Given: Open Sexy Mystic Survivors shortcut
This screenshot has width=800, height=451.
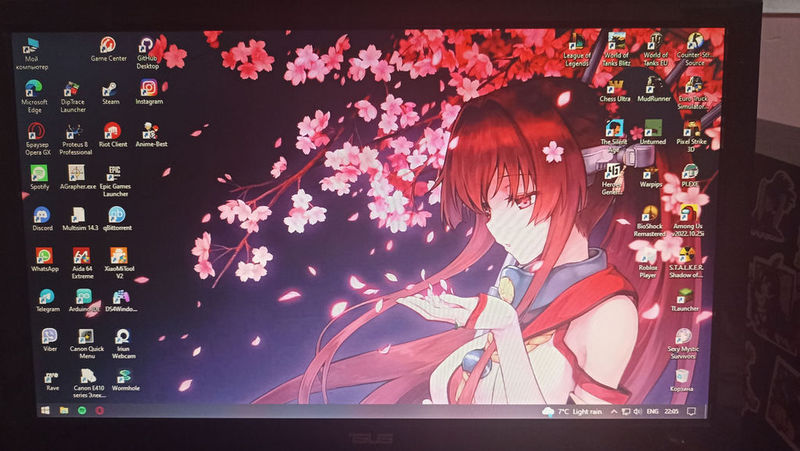Looking at the screenshot, I should (x=683, y=344).
